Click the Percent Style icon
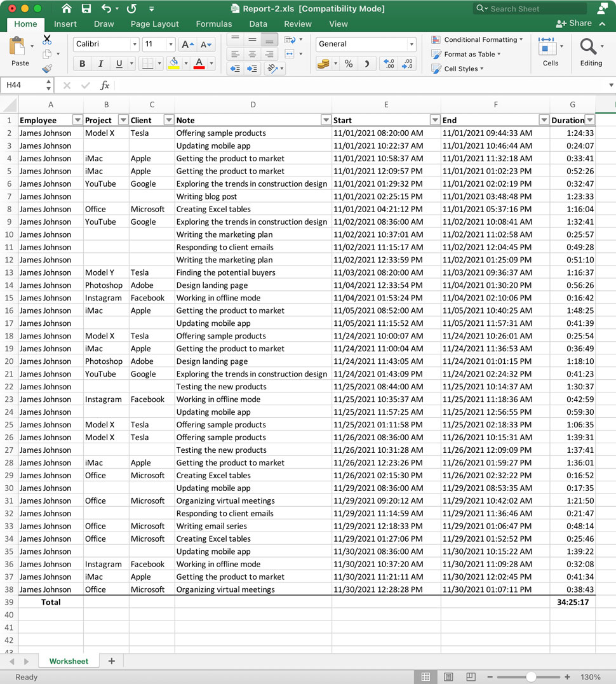The image size is (616, 684). tap(347, 64)
